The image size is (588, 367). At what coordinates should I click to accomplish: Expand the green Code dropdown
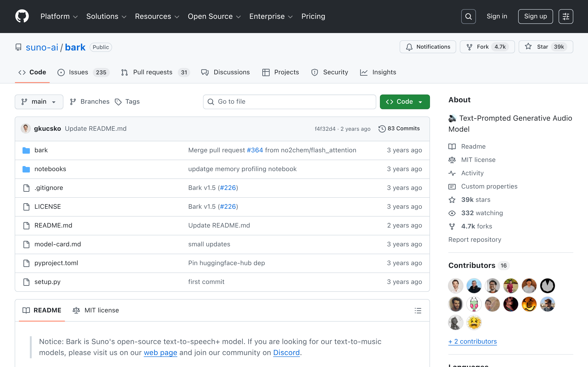click(404, 102)
